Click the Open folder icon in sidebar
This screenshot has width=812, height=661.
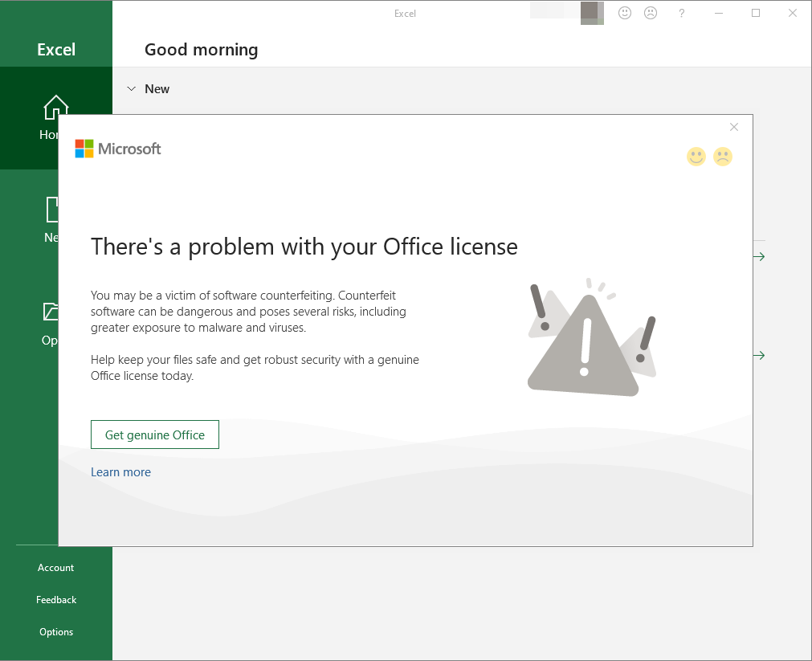(x=51, y=312)
